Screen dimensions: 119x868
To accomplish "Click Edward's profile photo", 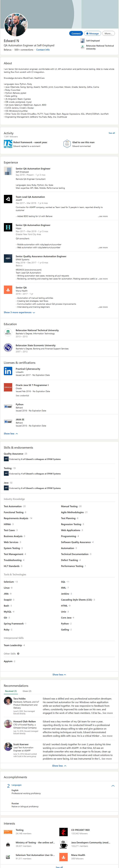I will pyautogui.click(x=16, y=25).
